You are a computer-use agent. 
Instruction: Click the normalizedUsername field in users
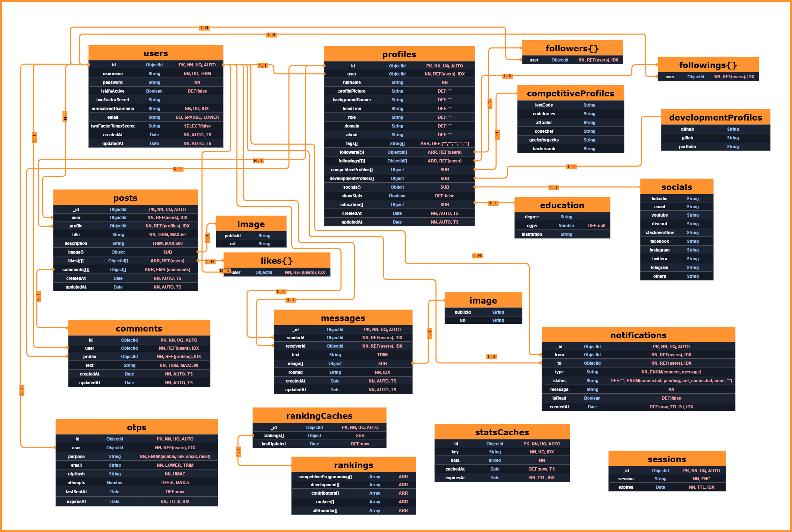point(156,108)
